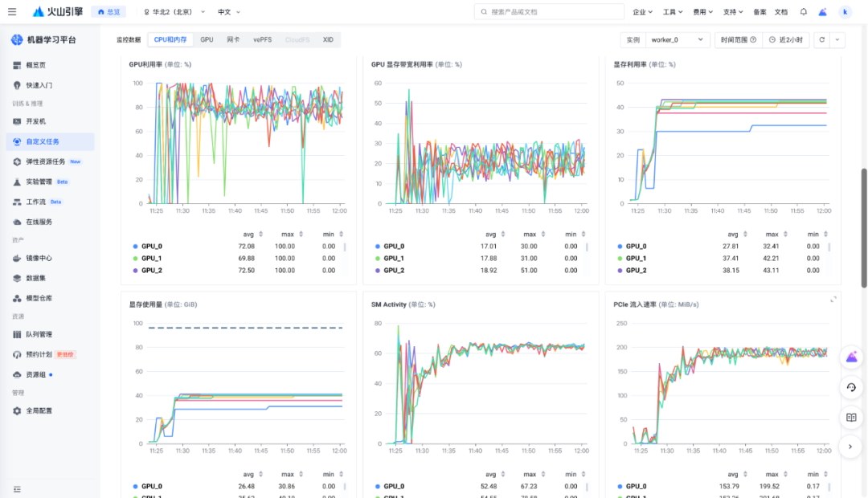Screen dimensions: 868x498
Task: Click the notification bell icon
Action: coord(804,12)
